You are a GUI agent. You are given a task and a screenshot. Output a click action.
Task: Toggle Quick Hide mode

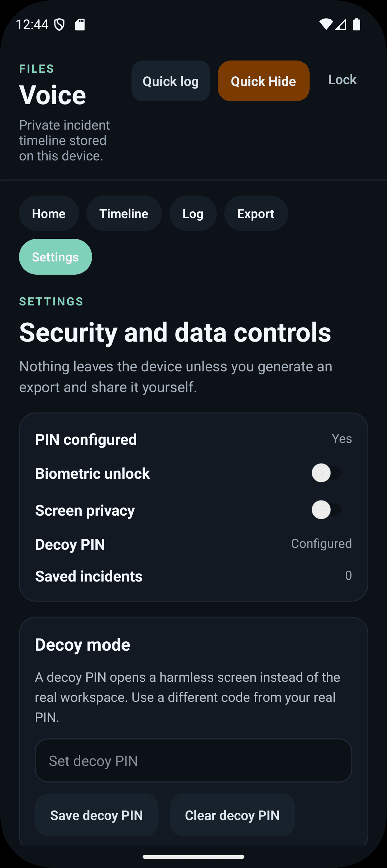point(263,81)
